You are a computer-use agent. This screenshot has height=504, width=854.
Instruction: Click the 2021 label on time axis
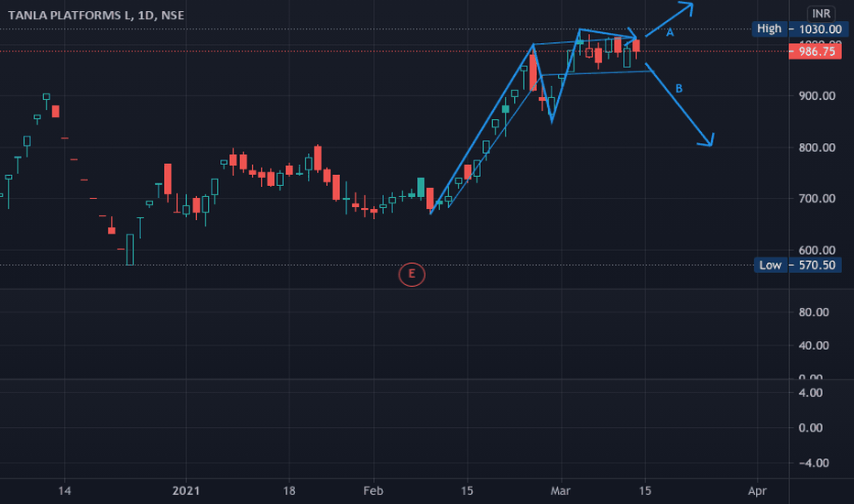[186, 491]
